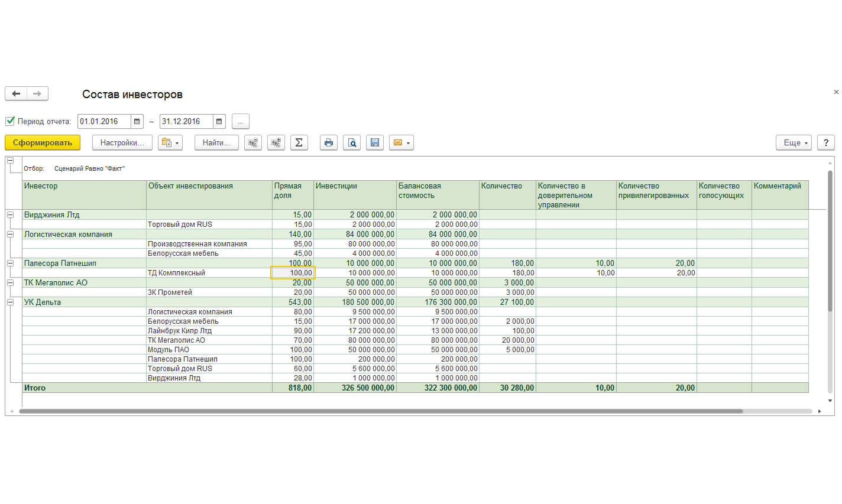Collapse all groups with the ABC minus icon

click(253, 142)
